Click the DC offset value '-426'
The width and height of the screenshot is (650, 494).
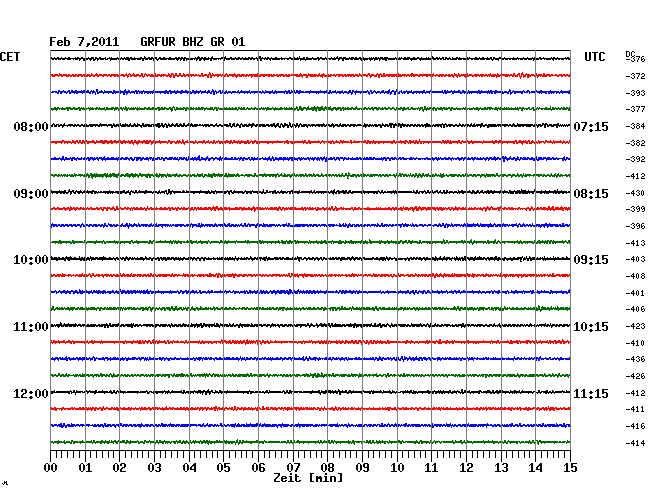[635, 376]
